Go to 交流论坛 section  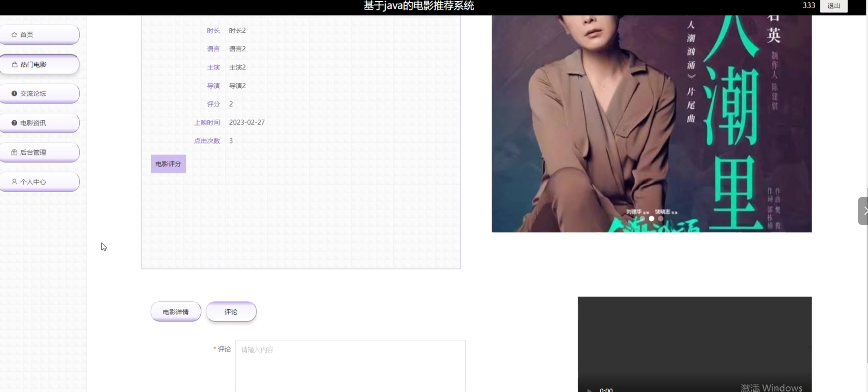[x=40, y=94]
